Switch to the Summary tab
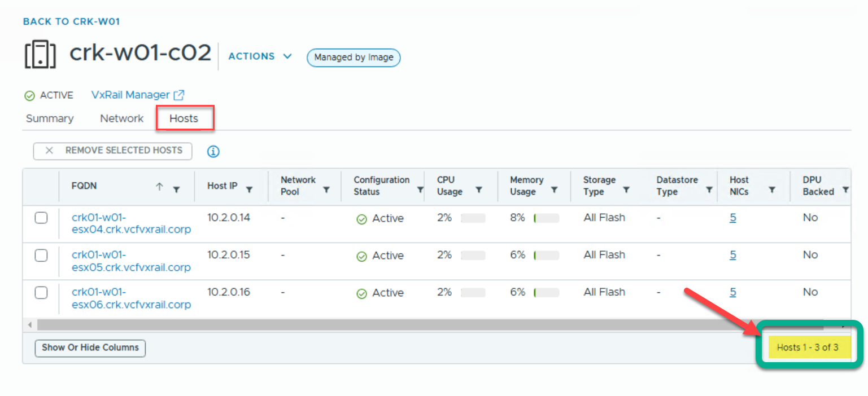Screen dimensions: 868x396 click(50, 118)
